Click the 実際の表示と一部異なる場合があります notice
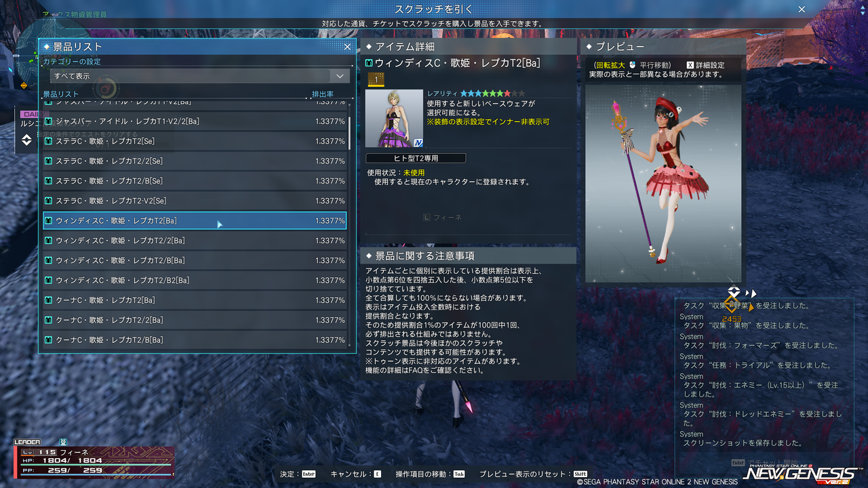Image resolution: width=868 pixels, height=488 pixels. click(656, 74)
